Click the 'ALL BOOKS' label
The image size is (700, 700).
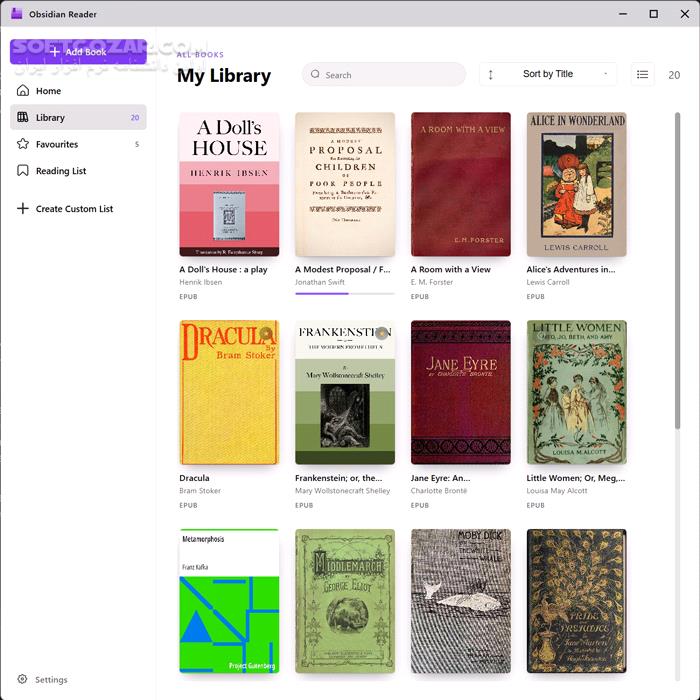200,54
